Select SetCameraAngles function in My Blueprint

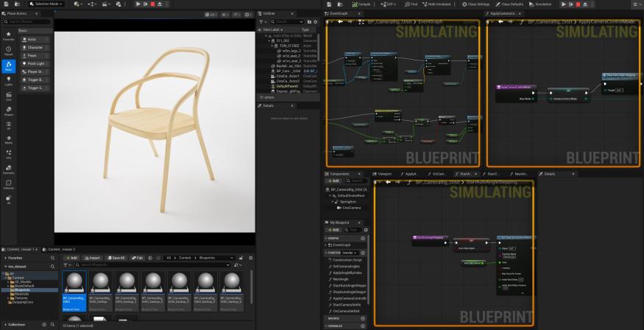coord(347,267)
